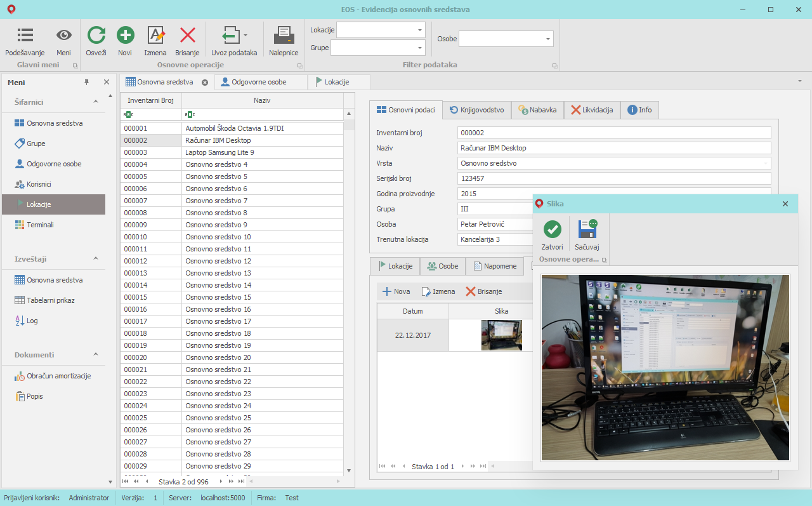
Task: Collapse the Šifarnici section
Action: (96, 102)
